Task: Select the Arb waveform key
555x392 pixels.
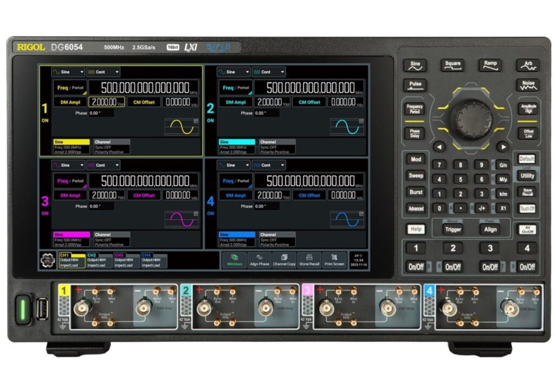Action: click(528, 66)
